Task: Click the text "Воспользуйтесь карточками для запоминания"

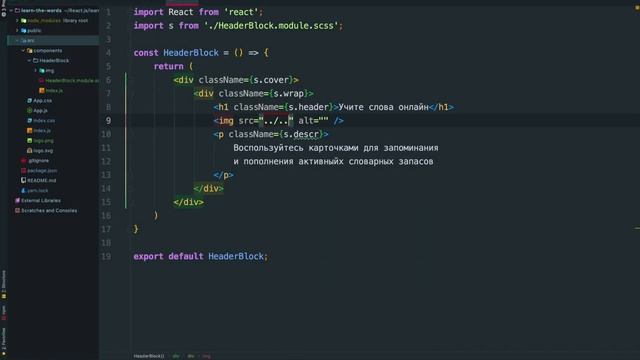Action: 336,148
